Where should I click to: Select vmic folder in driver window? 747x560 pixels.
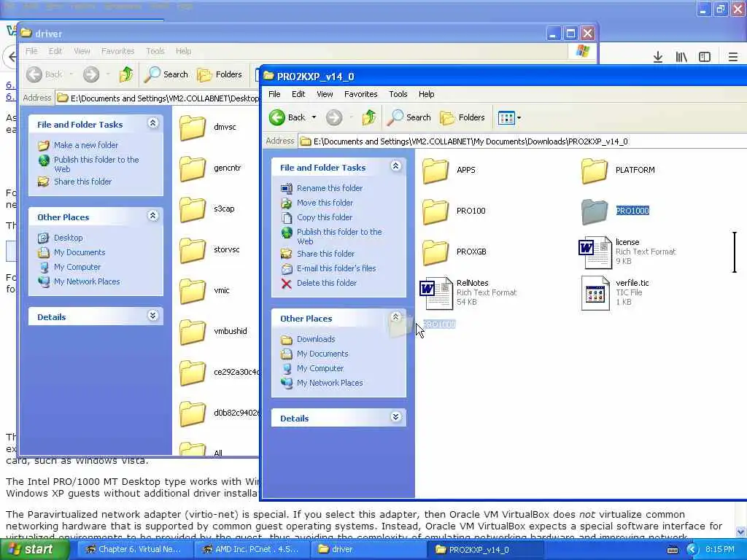pyautogui.click(x=205, y=290)
